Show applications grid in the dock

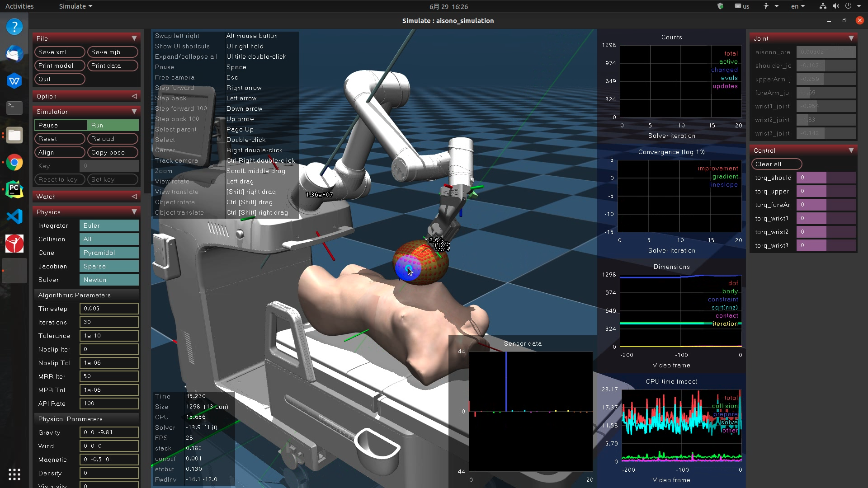(x=14, y=474)
